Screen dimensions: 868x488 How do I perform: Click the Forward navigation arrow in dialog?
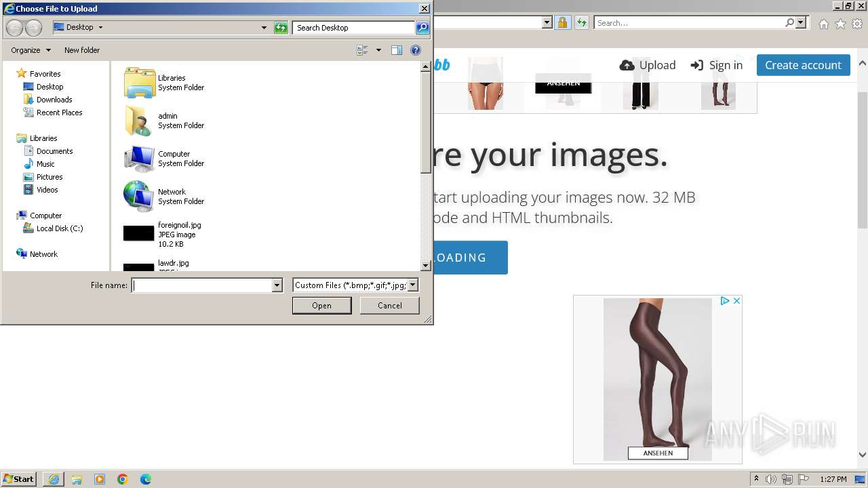[34, 28]
